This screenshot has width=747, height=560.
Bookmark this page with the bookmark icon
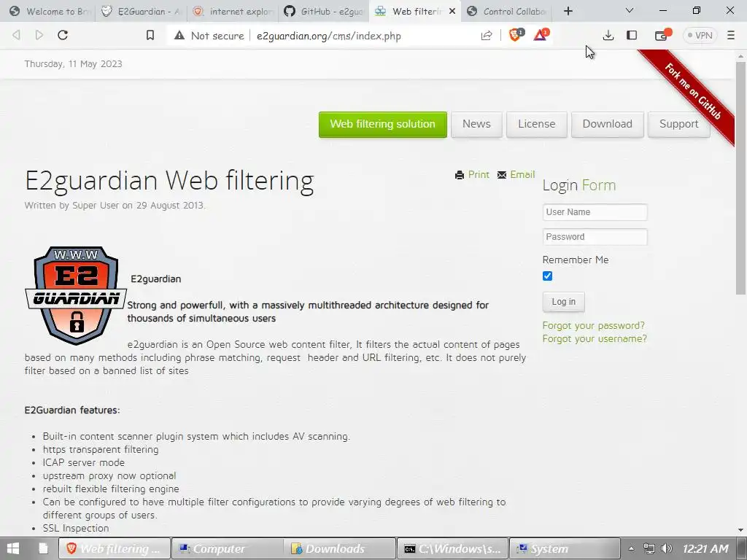(150, 35)
